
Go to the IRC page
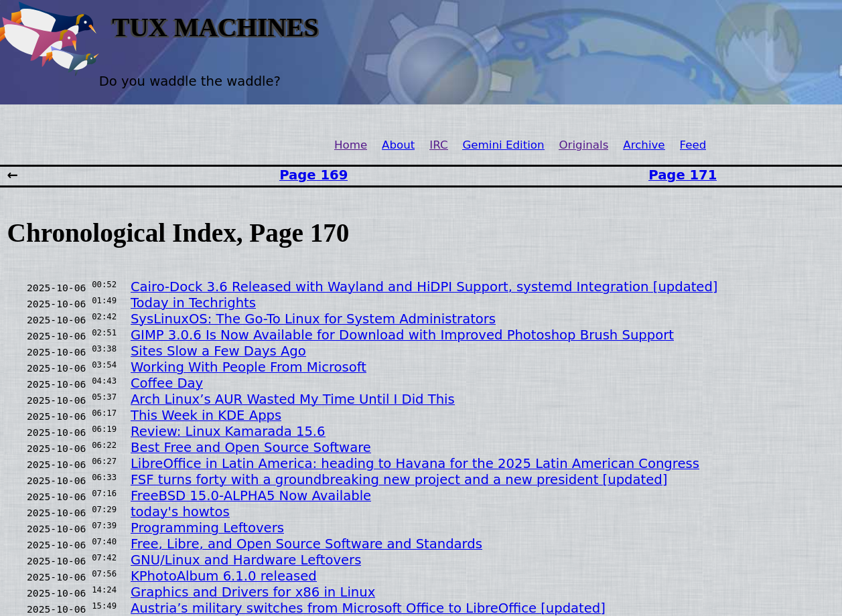tap(438, 145)
